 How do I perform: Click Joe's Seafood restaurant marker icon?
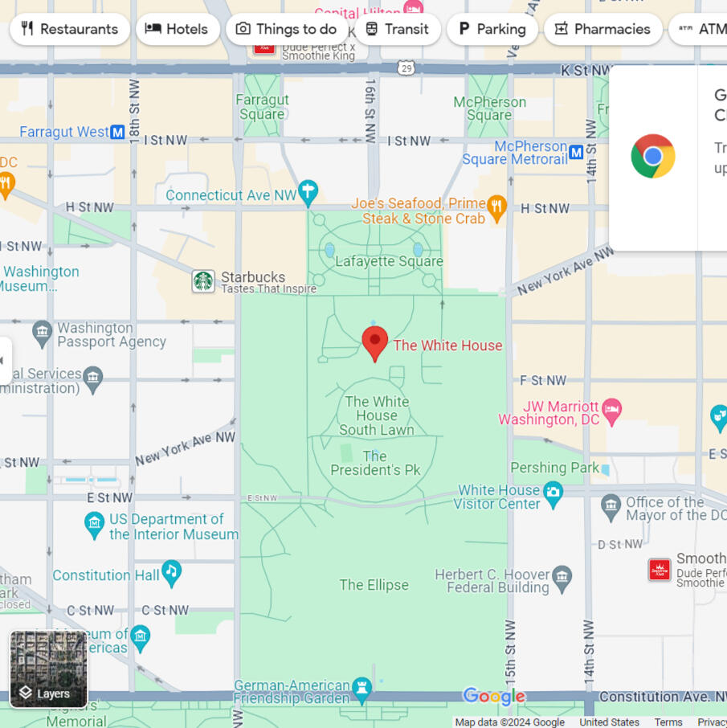pyautogui.click(x=497, y=207)
